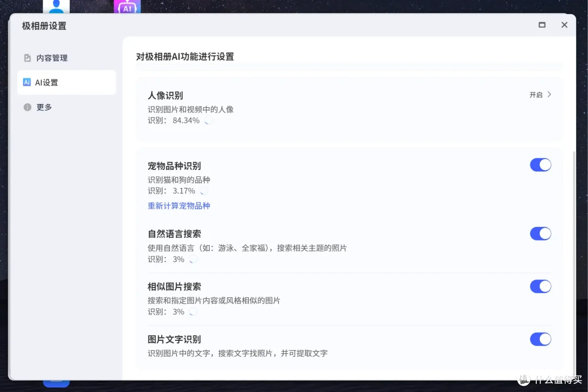This screenshot has height=392, width=588.
Task: Click description 搜索和指定图片内容或风格相似的图片
Action: click(214, 301)
